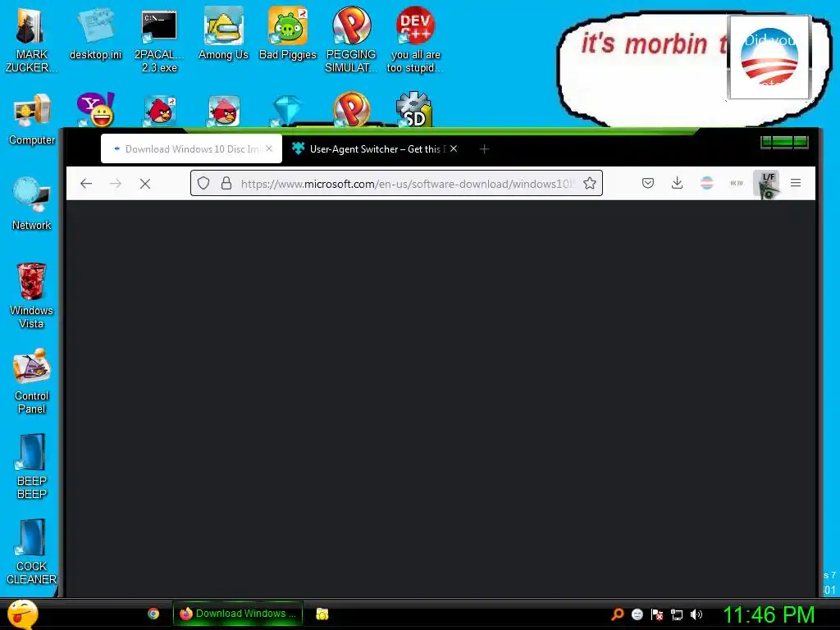Viewport: 840px width, 630px height.
Task: Select the desktop.ini file icon
Action: coord(95,34)
